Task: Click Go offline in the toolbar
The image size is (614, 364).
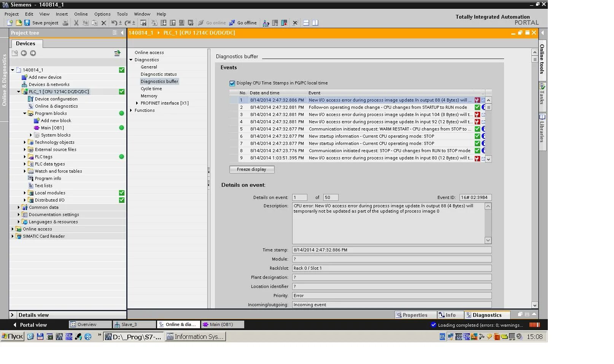Action: click(x=242, y=23)
